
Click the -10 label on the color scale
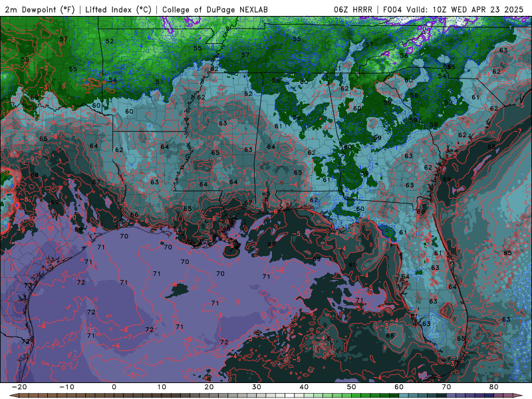(66, 387)
